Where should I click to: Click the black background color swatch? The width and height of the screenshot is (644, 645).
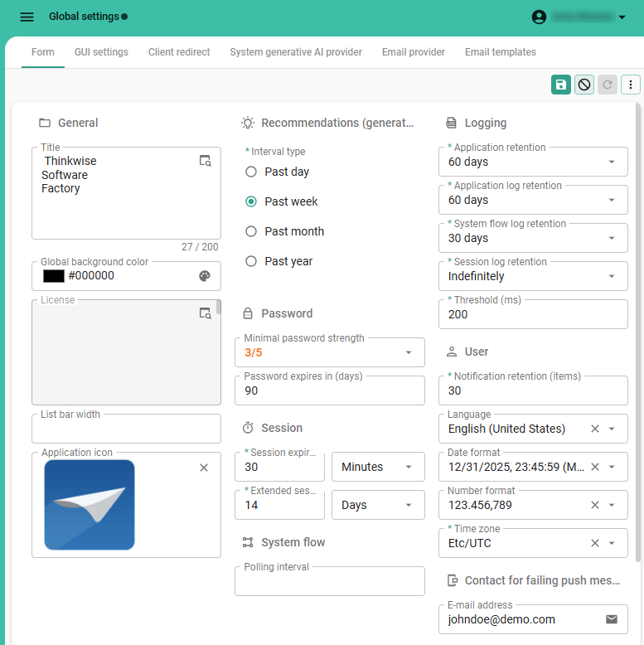[54, 276]
